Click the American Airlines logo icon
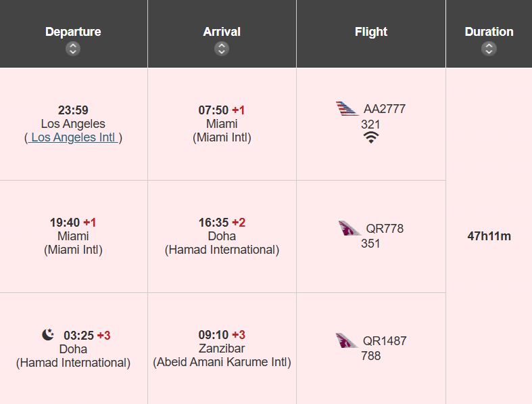532x404 pixels. click(x=347, y=108)
